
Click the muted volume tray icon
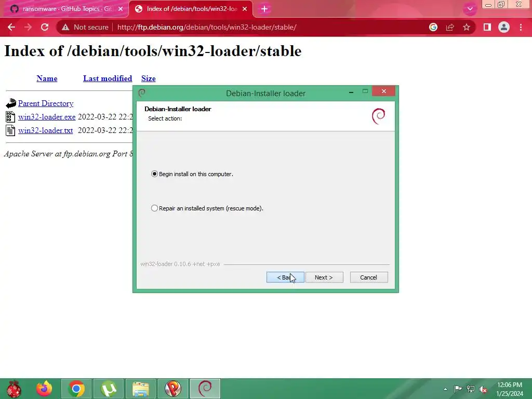[x=483, y=389]
